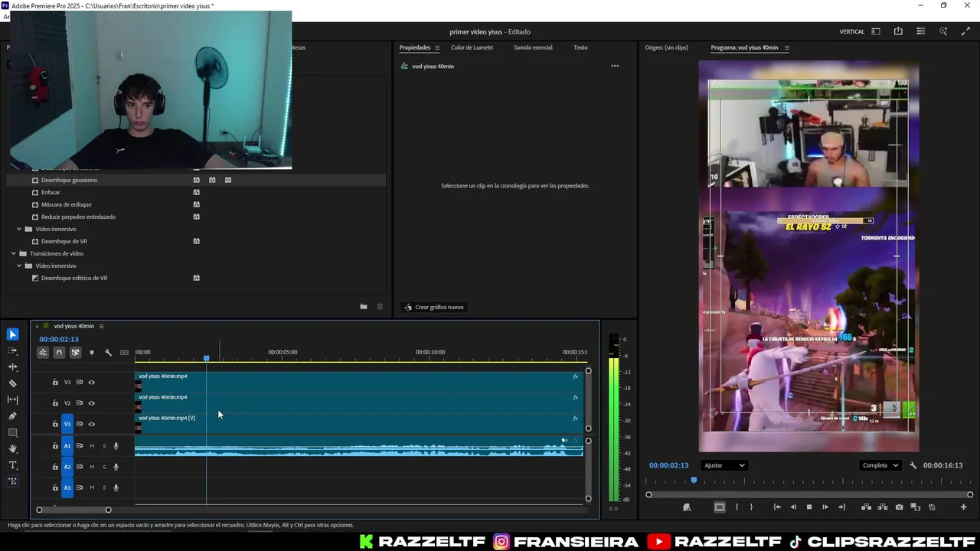The width and height of the screenshot is (980, 551).
Task: Collapse the Vídeo inmersivo effects folder
Action: [19, 229]
